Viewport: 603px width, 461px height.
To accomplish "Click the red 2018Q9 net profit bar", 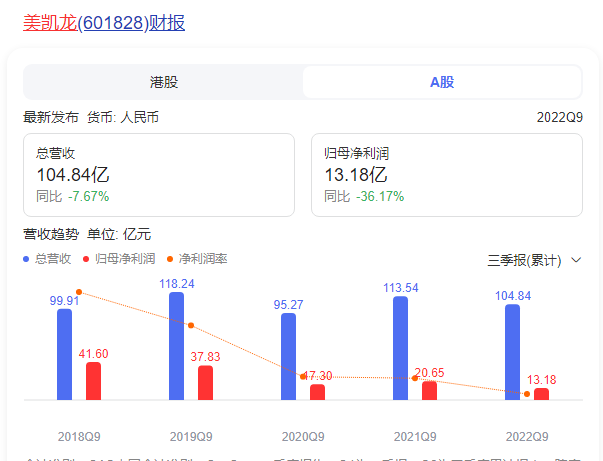I will (x=93, y=381).
